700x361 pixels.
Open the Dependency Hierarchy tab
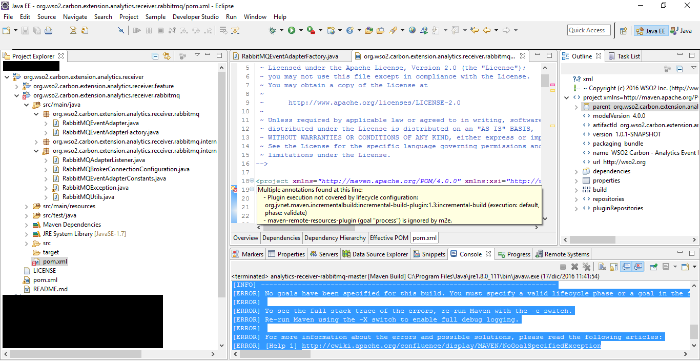pyautogui.click(x=335, y=238)
